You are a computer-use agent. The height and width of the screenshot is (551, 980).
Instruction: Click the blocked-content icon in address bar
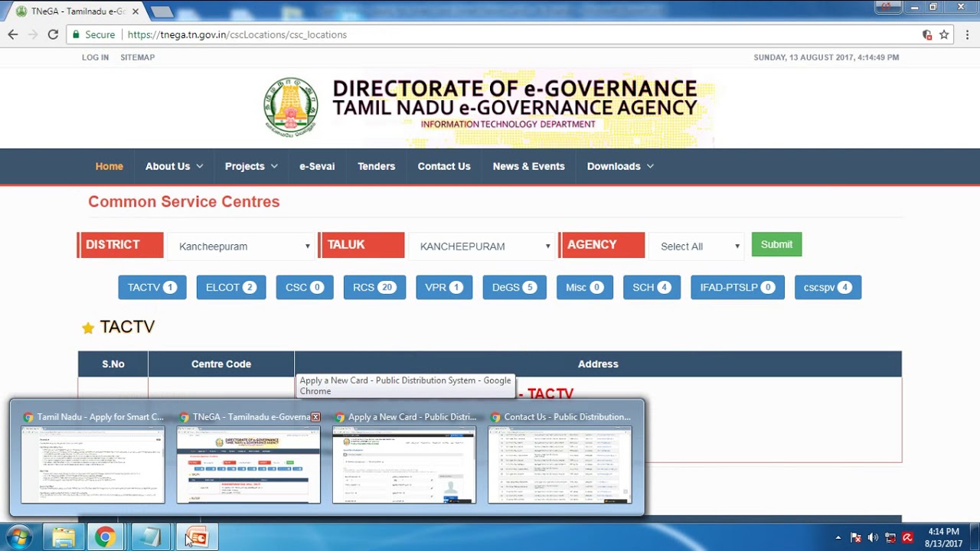(927, 34)
